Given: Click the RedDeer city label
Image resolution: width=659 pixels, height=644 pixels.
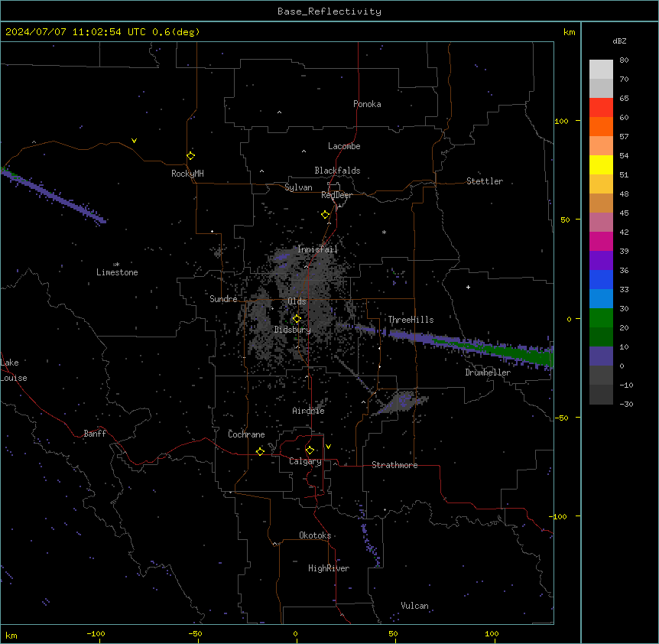Looking at the screenshot, I should pyautogui.click(x=336, y=195).
